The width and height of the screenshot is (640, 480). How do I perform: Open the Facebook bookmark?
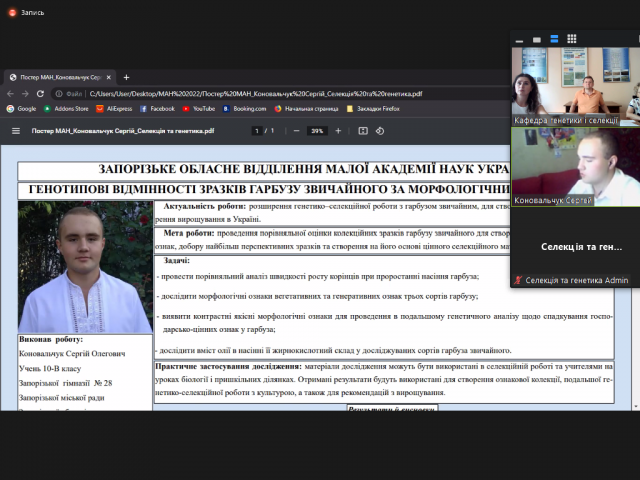[x=158, y=109]
